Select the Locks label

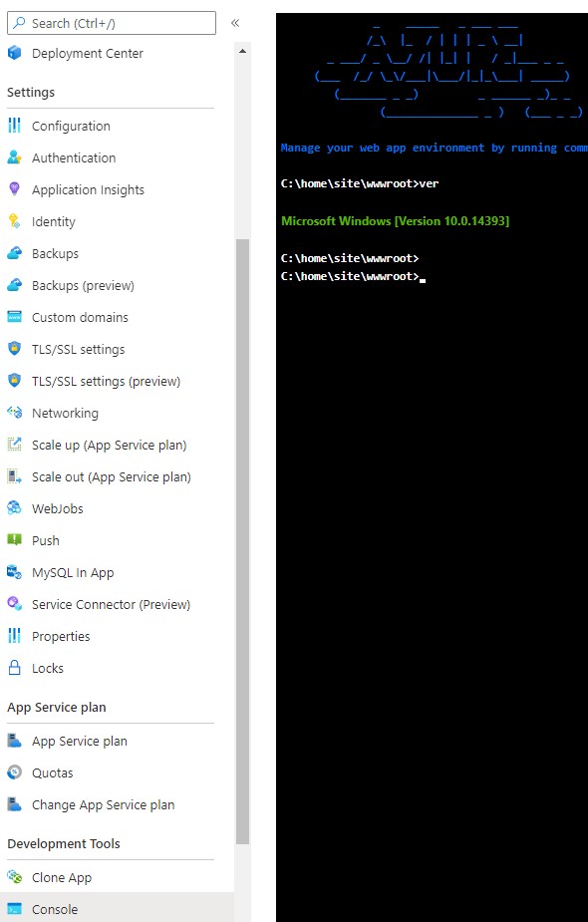(x=47, y=668)
